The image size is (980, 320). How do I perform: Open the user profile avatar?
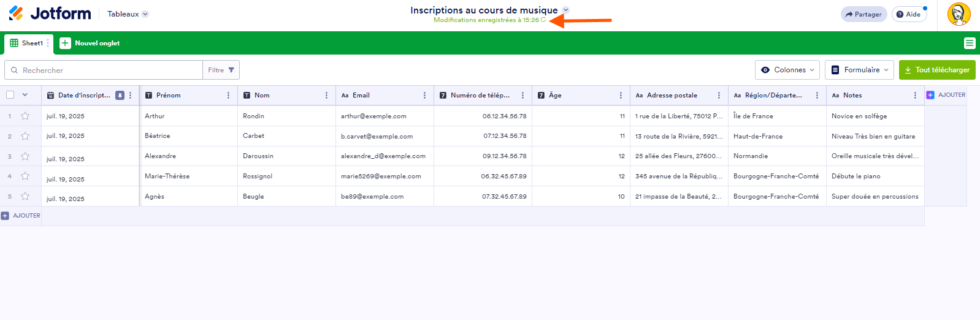[959, 14]
